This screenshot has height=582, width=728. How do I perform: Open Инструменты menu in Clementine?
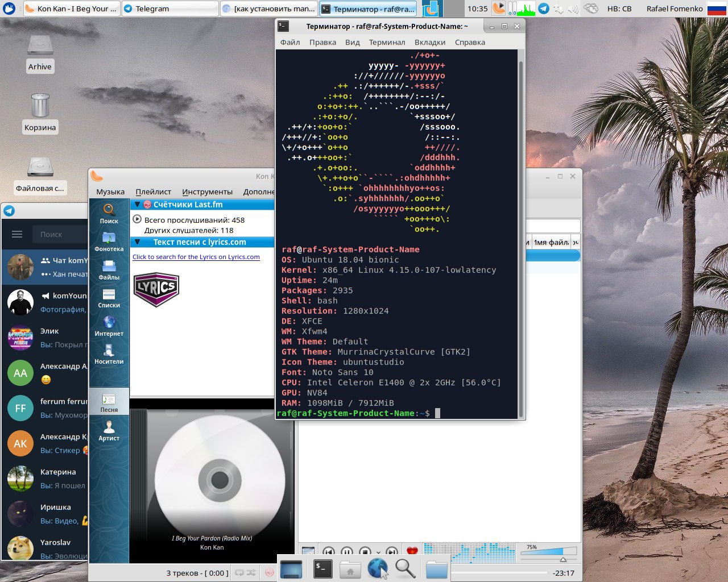pos(208,192)
